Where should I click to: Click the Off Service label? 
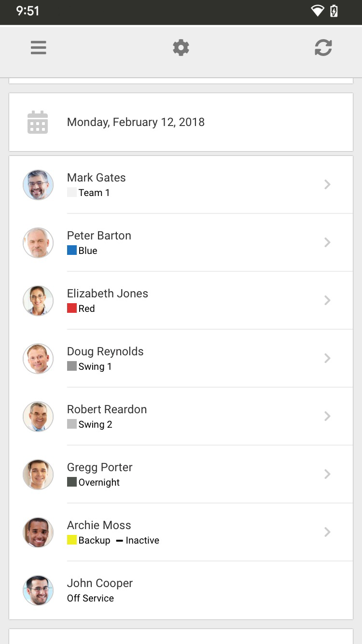pyautogui.click(x=90, y=598)
